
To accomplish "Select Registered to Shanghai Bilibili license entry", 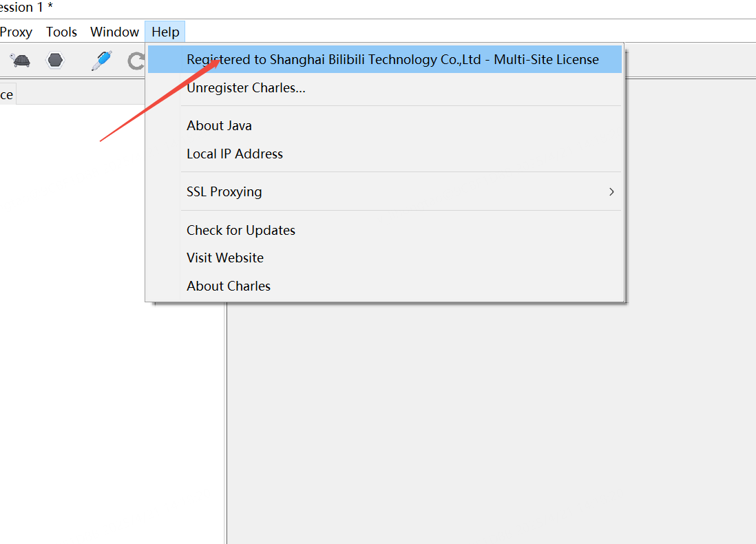I will 385,59.
